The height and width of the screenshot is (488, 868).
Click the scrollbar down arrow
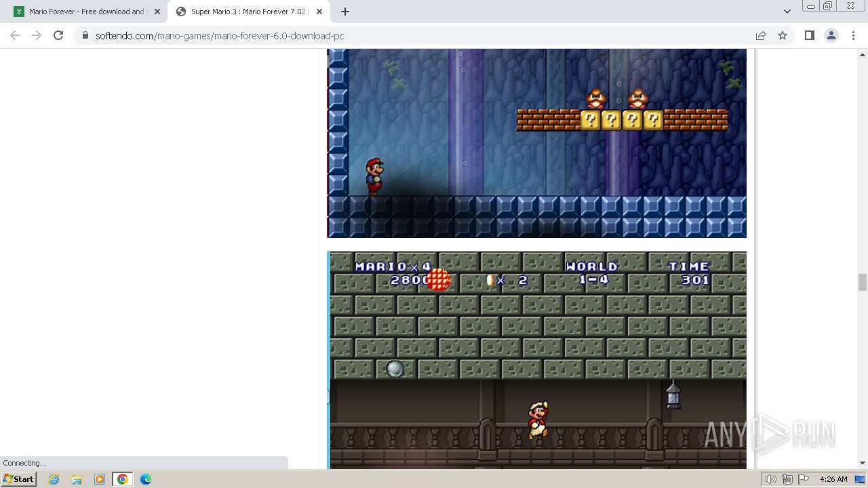862,463
